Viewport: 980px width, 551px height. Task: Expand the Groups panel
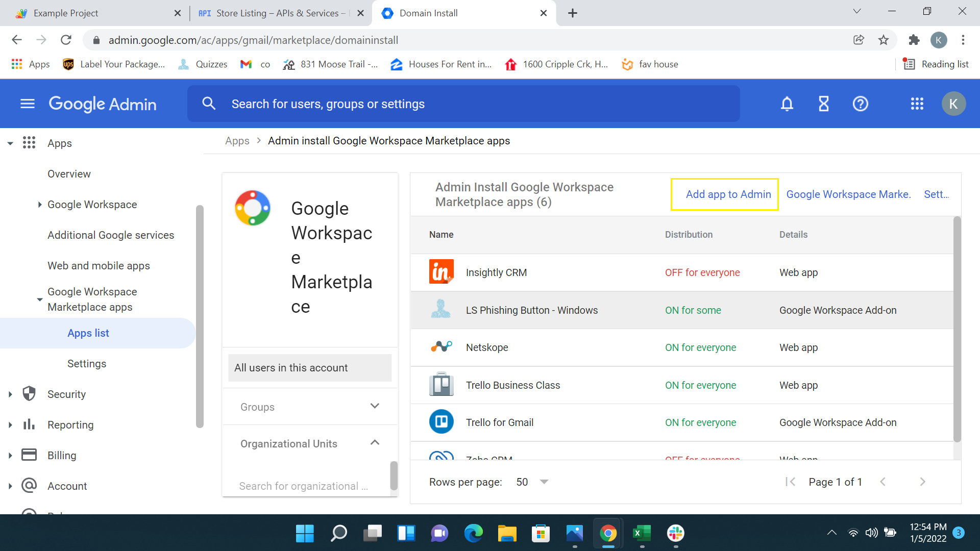tap(375, 406)
